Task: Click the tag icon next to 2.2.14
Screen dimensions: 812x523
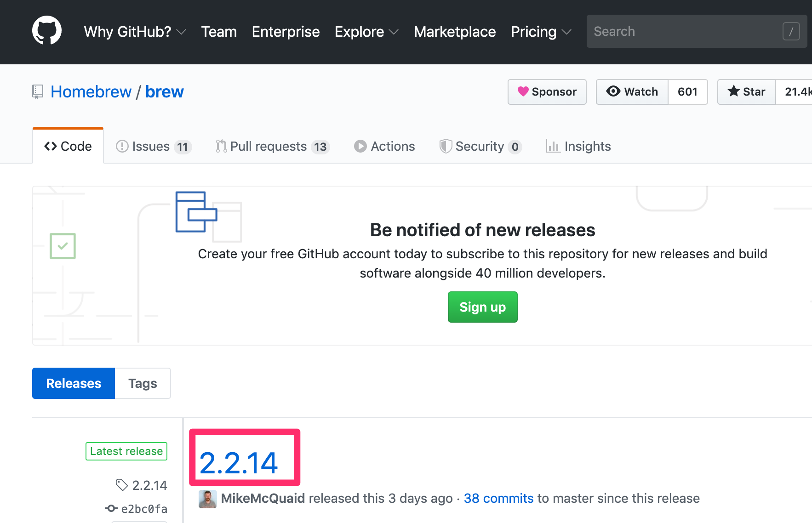Action: [x=122, y=485]
